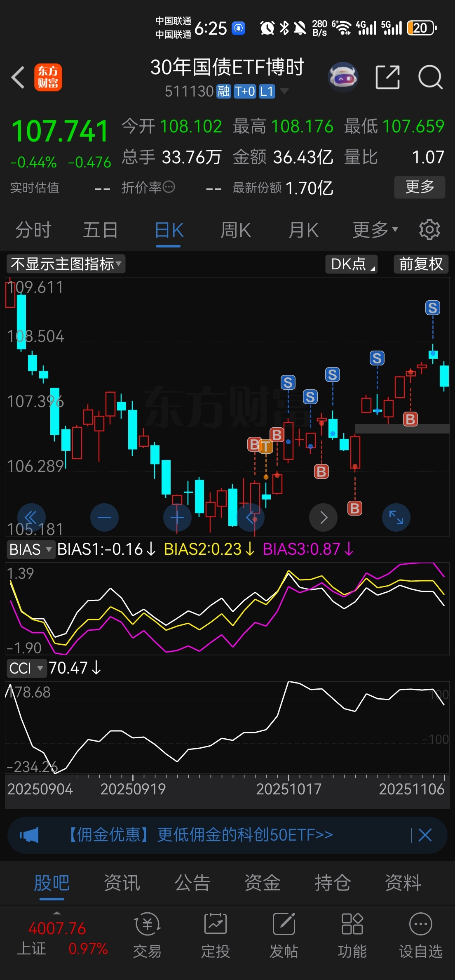The height and width of the screenshot is (980, 455).
Task: Tap BIAS3:0.87 value label
Action: point(308,549)
